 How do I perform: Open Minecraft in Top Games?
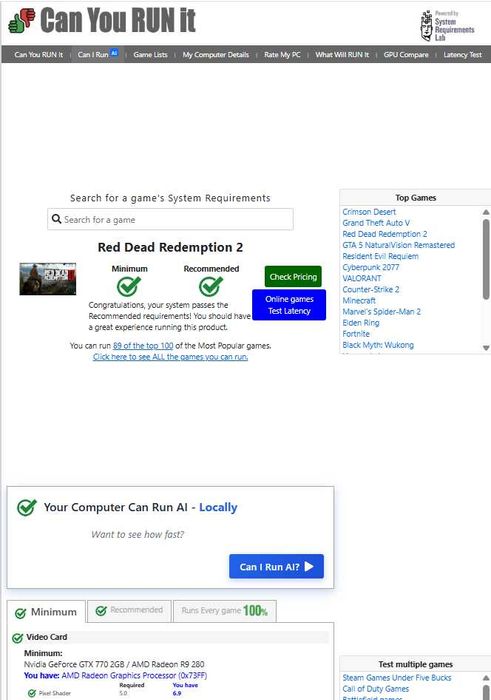coord(359,300)
